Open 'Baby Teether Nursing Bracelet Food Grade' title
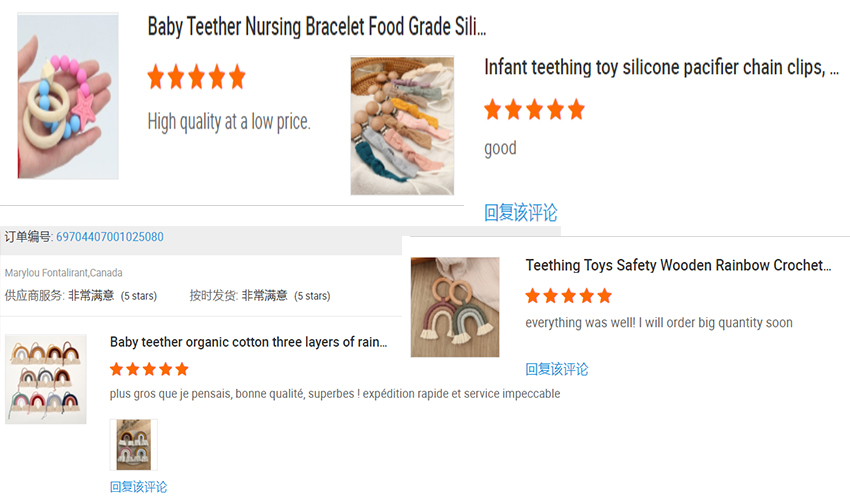The image size is (850, 500). coord(317,27)
